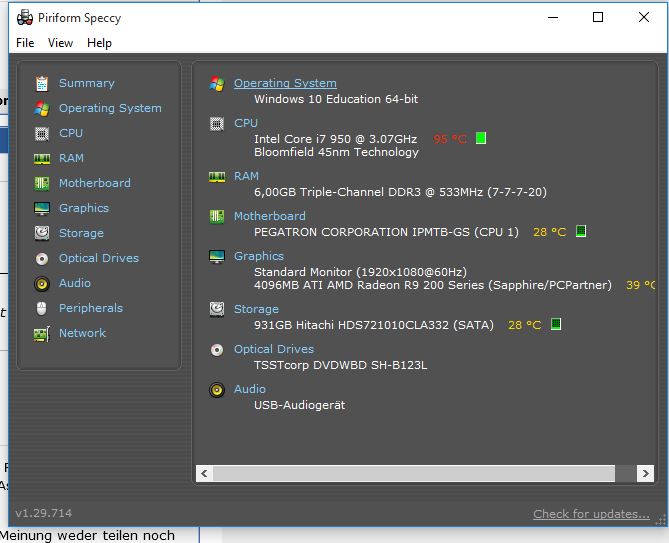Click the RAM icon in summary pane
669x543 pixels.
click(x=217, y=177)
